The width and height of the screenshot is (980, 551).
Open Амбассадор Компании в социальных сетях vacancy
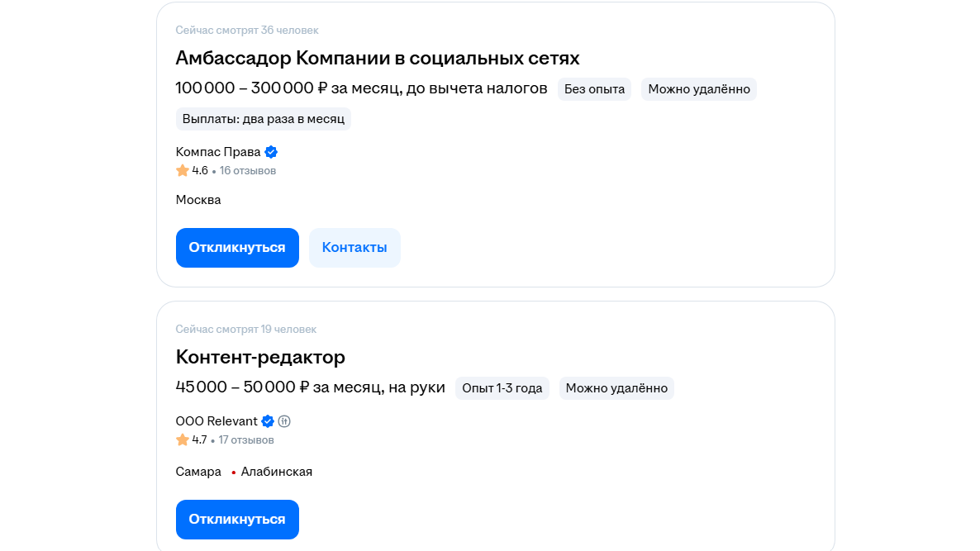click(378, 58)
